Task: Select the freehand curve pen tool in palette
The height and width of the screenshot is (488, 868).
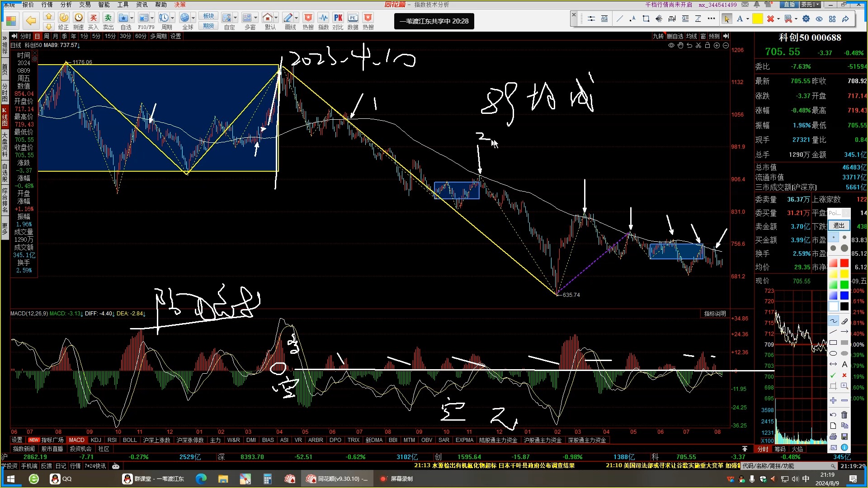Action: point(833,321)
